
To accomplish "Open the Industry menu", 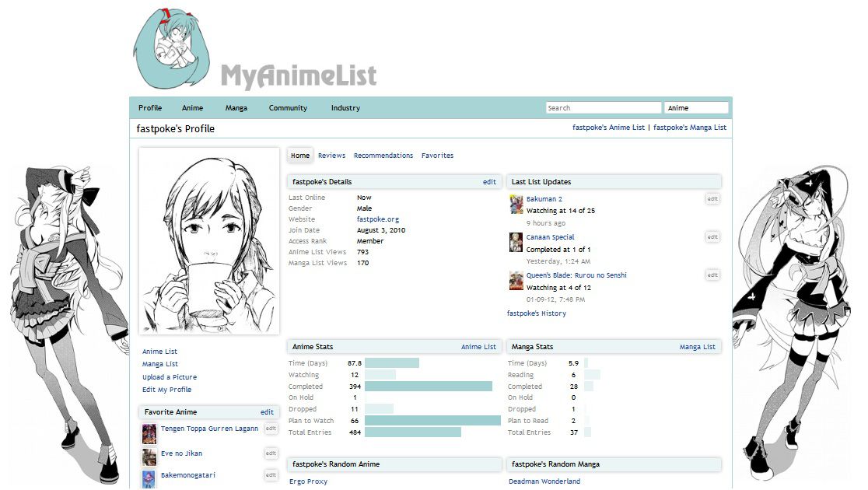I will [345, 107].
